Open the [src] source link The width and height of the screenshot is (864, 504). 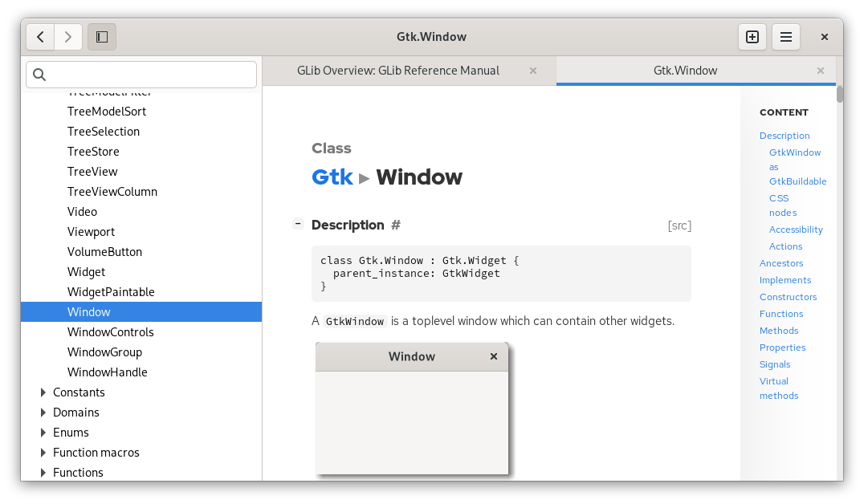click(x=679, y=226)
